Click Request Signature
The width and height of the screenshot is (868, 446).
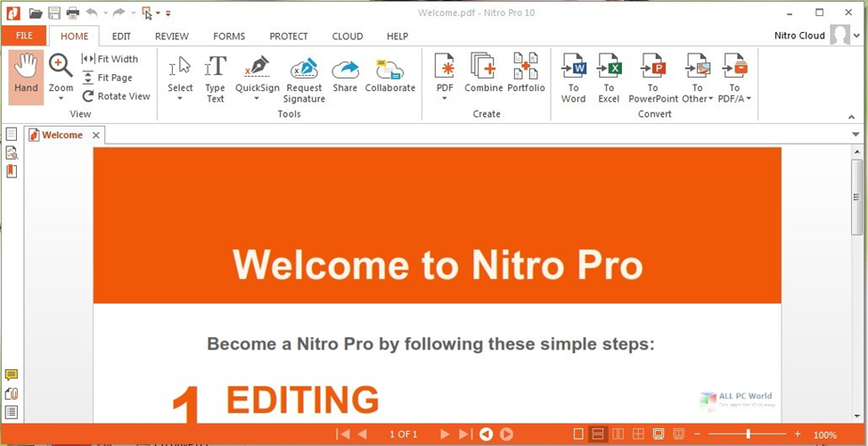(x=304, y=80)
